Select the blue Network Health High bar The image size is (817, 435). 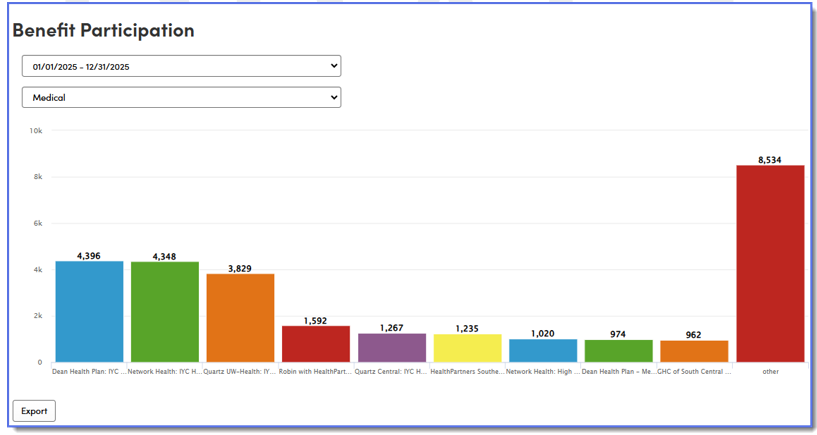pos(543,351)
